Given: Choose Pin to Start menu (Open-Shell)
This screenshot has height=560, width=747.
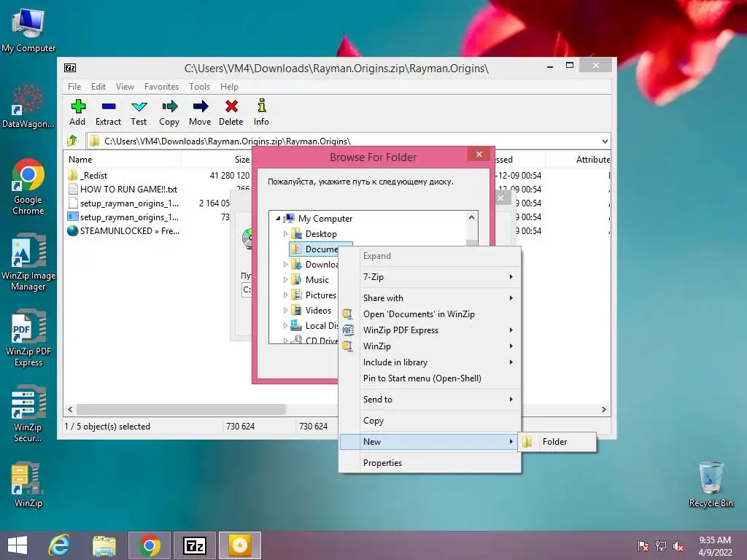Looking at the screenshot, I should click(x=430, y=378).
